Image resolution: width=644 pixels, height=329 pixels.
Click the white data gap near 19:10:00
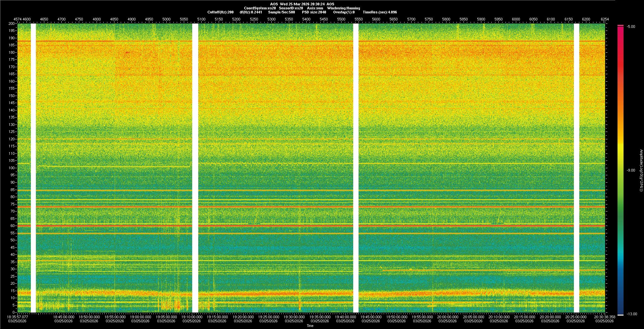(195, 168)
